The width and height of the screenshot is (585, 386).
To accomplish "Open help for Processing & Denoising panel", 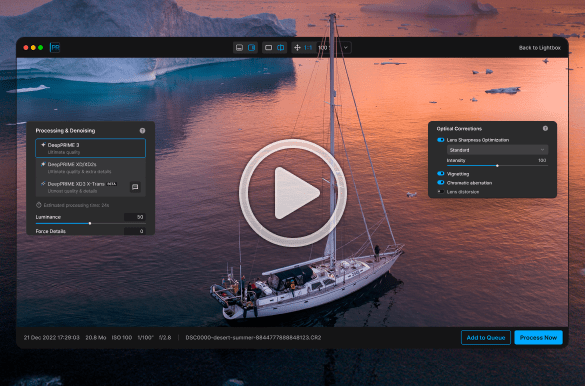I will click(143, 131).
